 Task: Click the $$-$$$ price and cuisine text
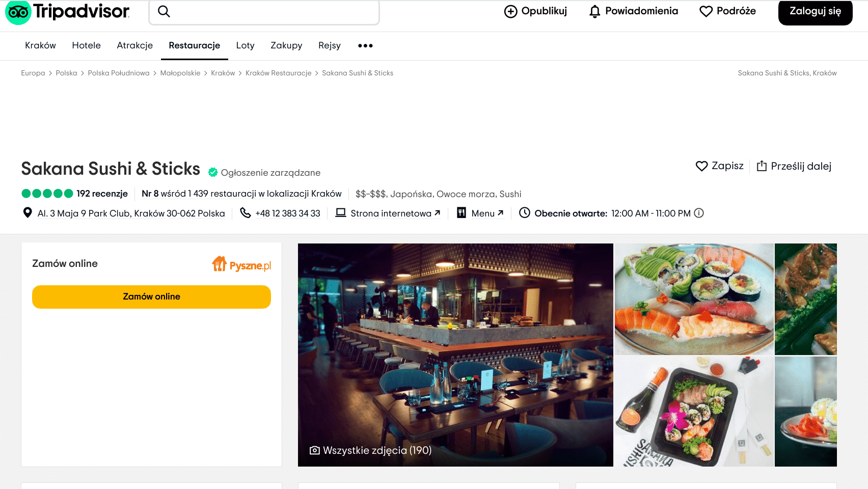click(x=438, y=194)
